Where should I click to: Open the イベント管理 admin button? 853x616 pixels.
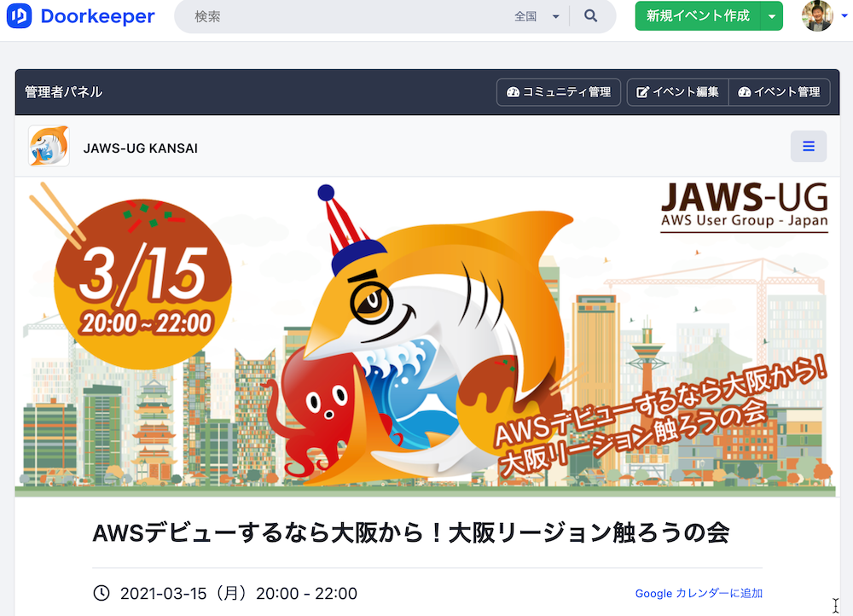[779, 92]
